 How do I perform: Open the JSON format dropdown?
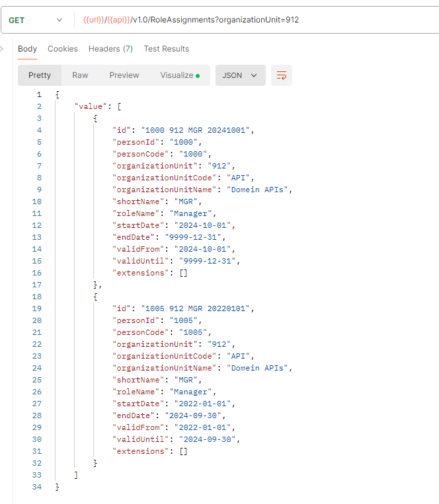point(240,75)
